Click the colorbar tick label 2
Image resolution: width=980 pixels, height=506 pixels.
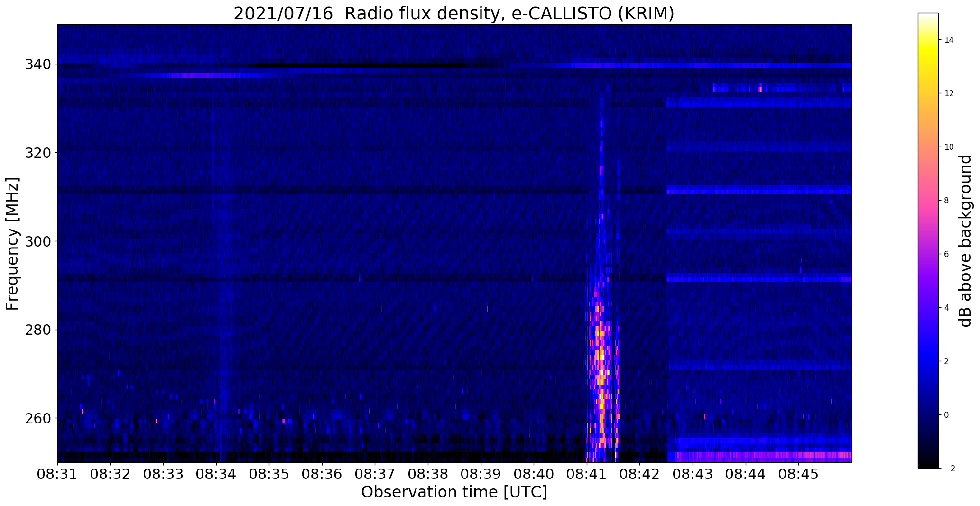(946, 361)
